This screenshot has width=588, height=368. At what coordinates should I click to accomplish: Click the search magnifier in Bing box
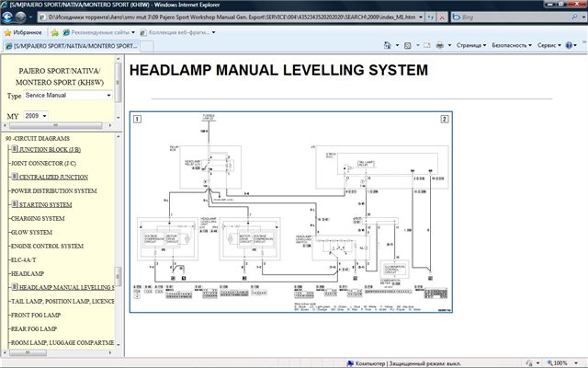pyautogui.click(x=574, y=17)
